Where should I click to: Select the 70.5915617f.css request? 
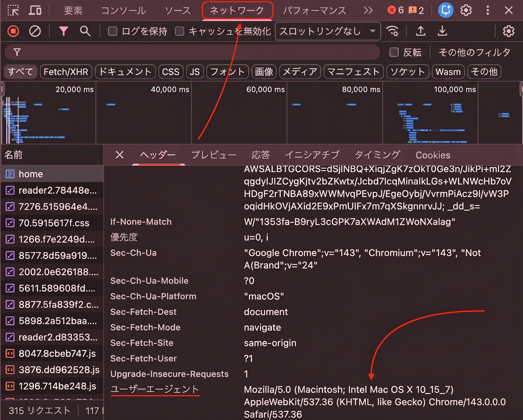pyautogui.click(x=52, y=223)
